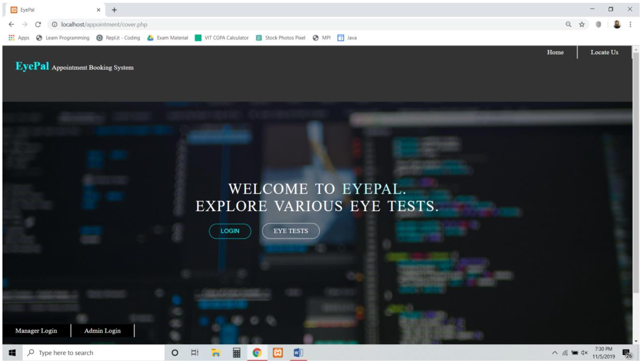Click the EYE TESTS button
Screen dimensions: 640x364
pos(291,231)
